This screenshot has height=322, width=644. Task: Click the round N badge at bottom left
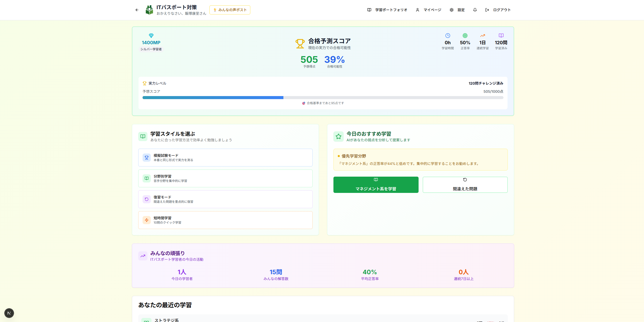[x=9, y=313]
